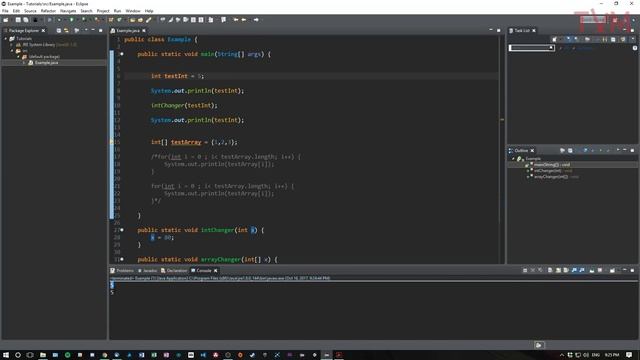
Task: Open the Problems tab
Action: coord(122,271)
